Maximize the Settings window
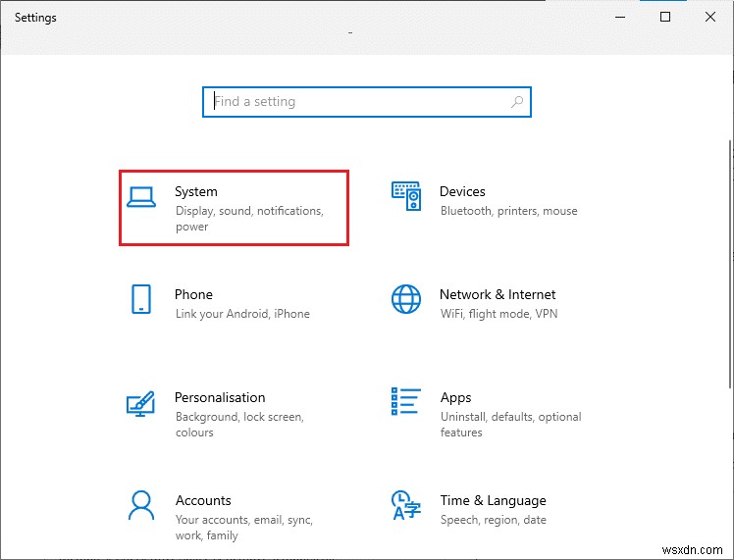Viewport: 734px width, 560px height. [x=665, y=18]
